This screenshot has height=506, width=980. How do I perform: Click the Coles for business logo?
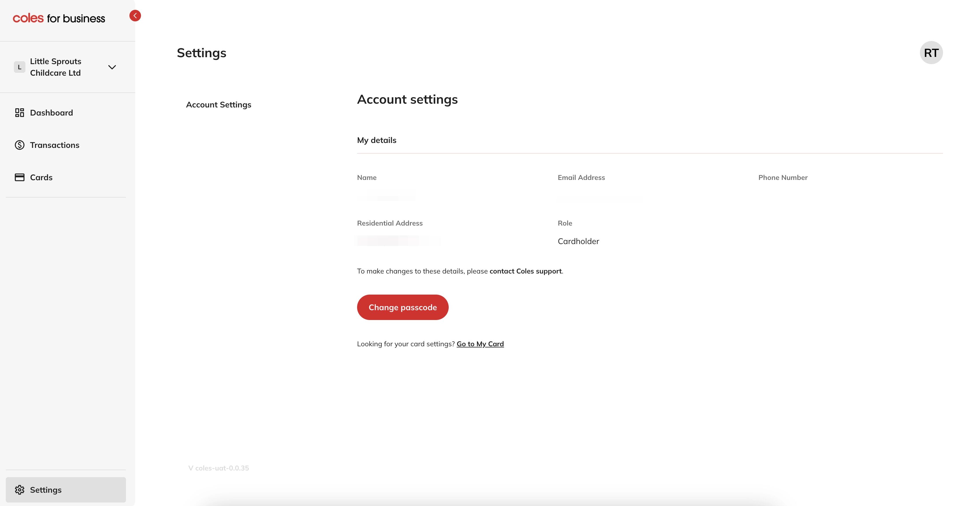(x=59, y=18)
